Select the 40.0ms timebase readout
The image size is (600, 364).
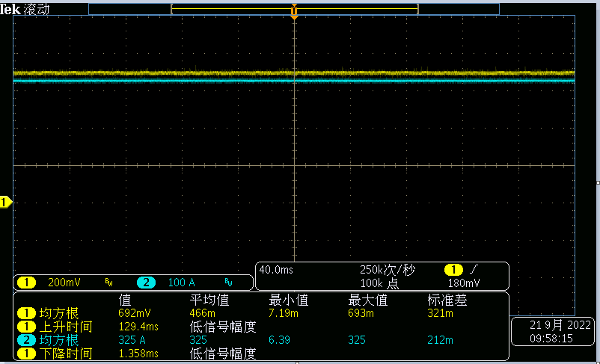tap(276, 269)
